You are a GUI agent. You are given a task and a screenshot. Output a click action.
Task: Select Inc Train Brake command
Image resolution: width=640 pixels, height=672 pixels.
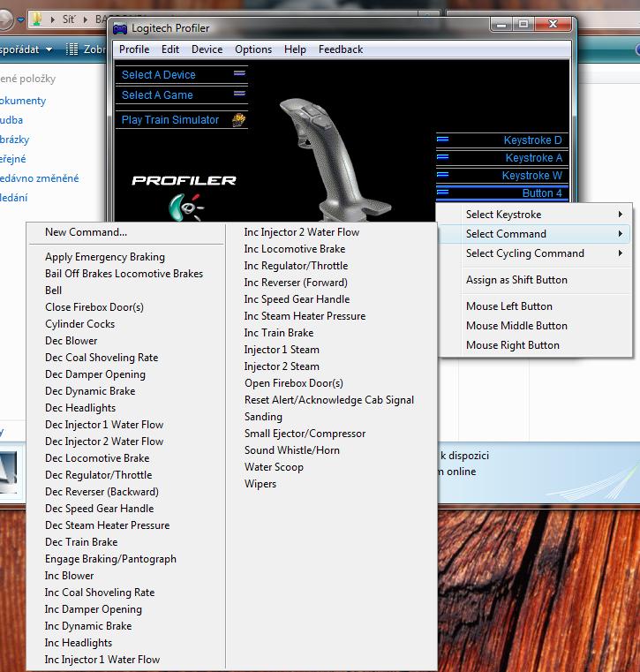tap(279, 333)
